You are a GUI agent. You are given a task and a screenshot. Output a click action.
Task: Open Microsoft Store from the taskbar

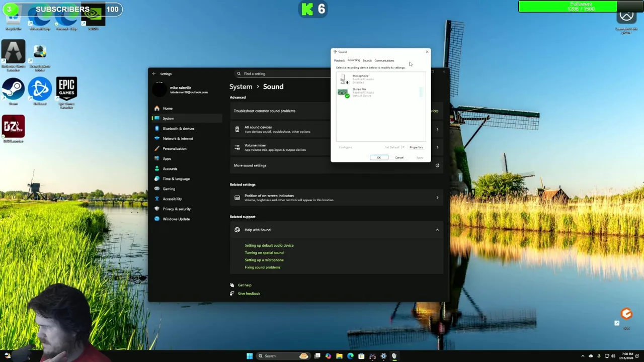pyautogui.click(x=361, y=356)
